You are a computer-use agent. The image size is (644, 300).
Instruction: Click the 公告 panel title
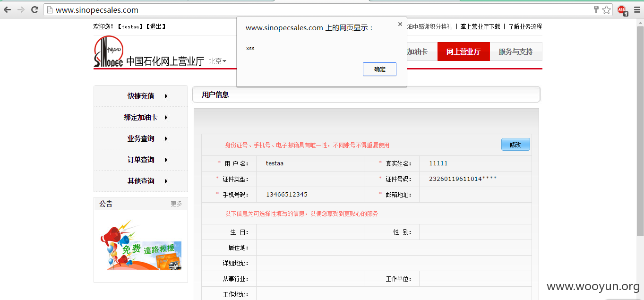tap(106, 204)
